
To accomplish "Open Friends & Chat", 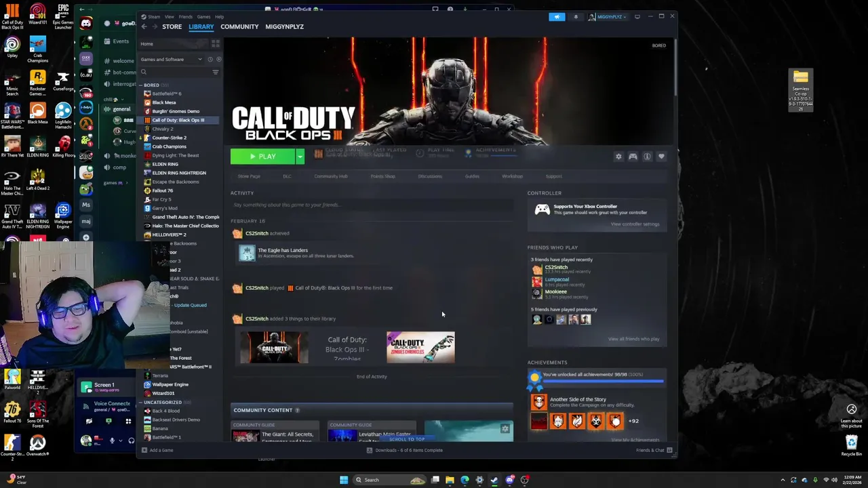I will click(654, 450).
